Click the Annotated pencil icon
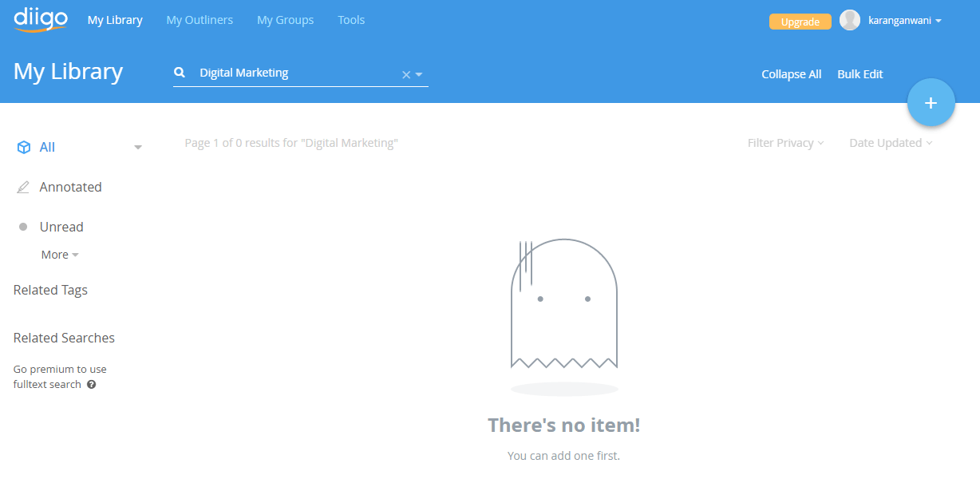This screenshot has width=980, height=479. pos(24,188)
